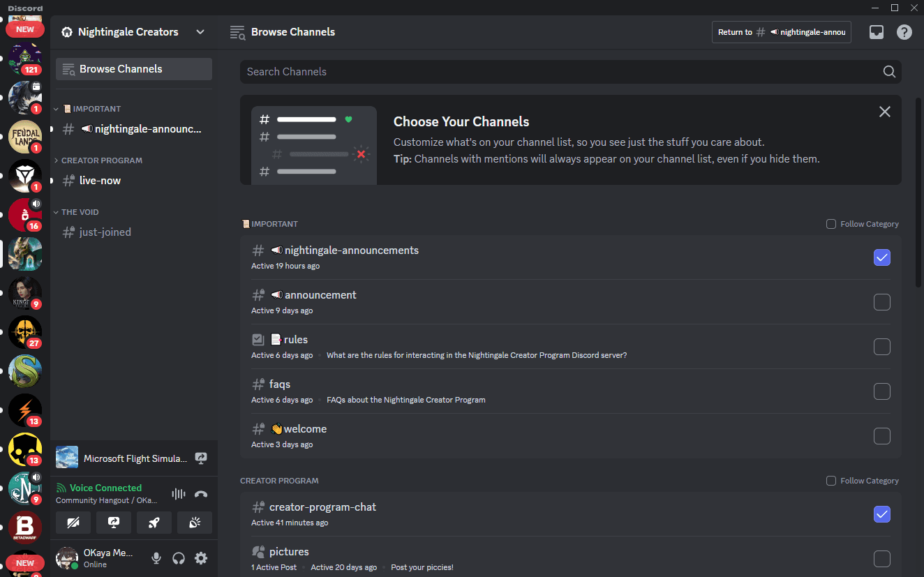Open the Feudal Lands server icon

point(25,137)
